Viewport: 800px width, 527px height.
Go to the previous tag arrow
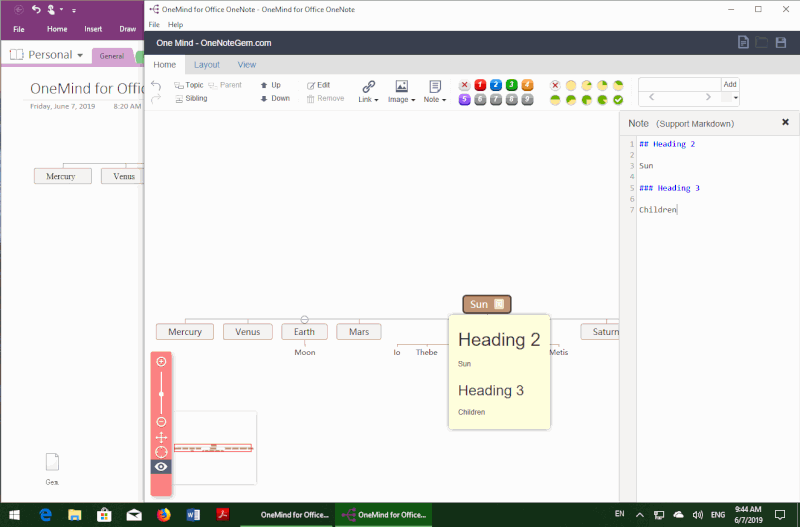(652, 97)
